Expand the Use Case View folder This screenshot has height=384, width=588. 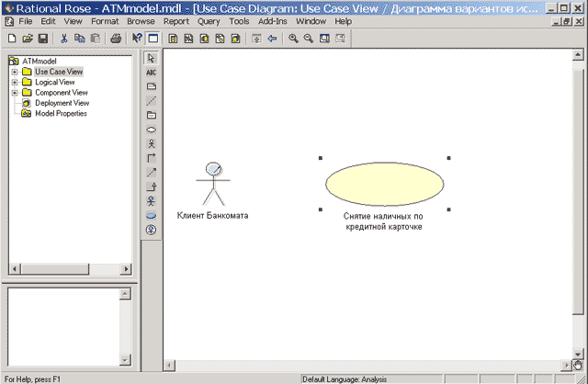click(15, 72)
